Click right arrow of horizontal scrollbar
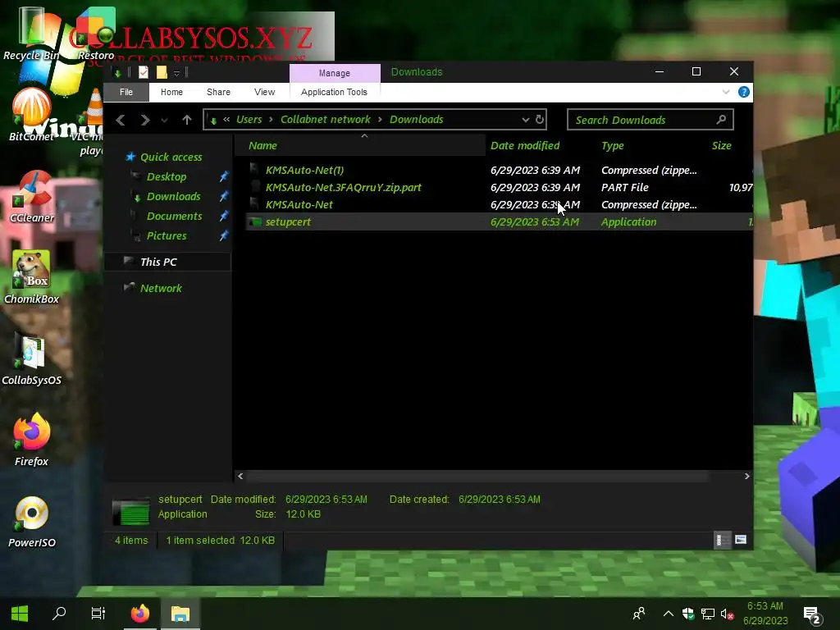The image size is (840, 630). pyautogui.click(x=746, y=477)
